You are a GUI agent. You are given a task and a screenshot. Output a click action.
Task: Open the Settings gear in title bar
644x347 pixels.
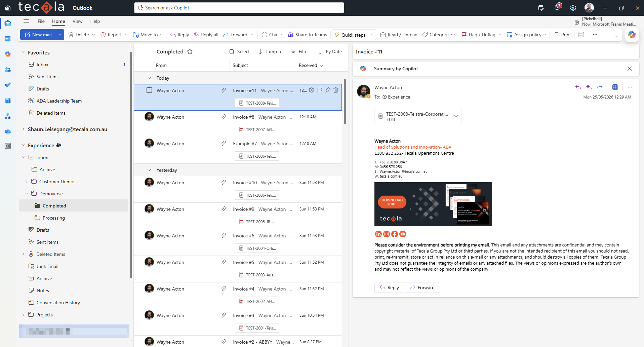[573, 8]
